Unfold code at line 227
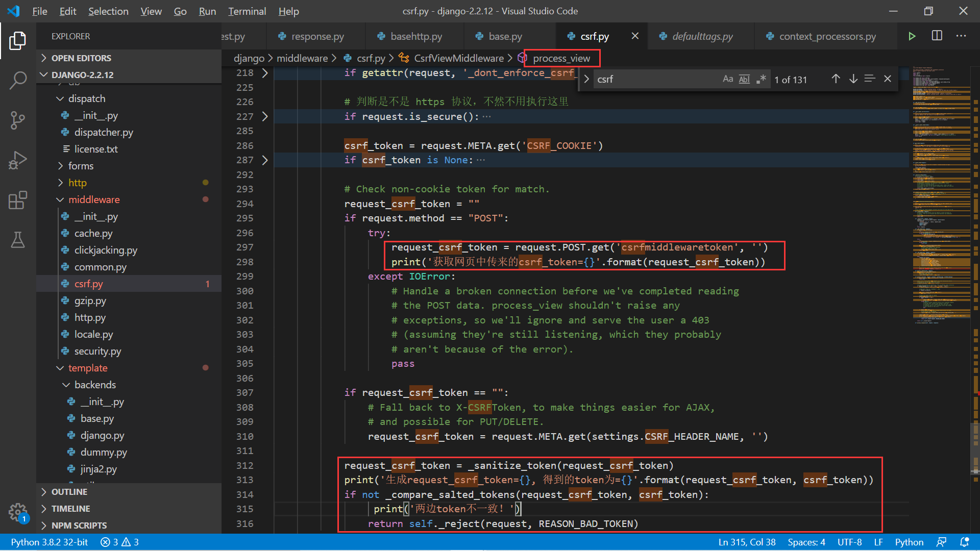The height and width of the screenshot is (551, 980). pyautogui.click(x=265, y=117)
